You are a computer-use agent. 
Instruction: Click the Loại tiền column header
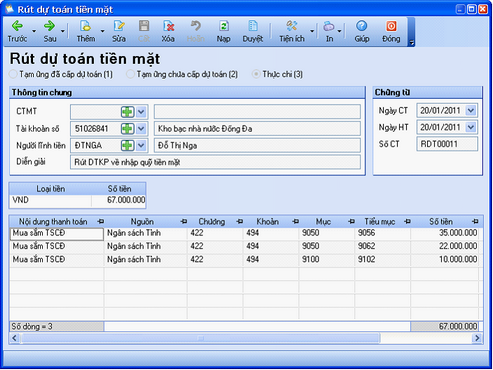click(x=51, y=189)
